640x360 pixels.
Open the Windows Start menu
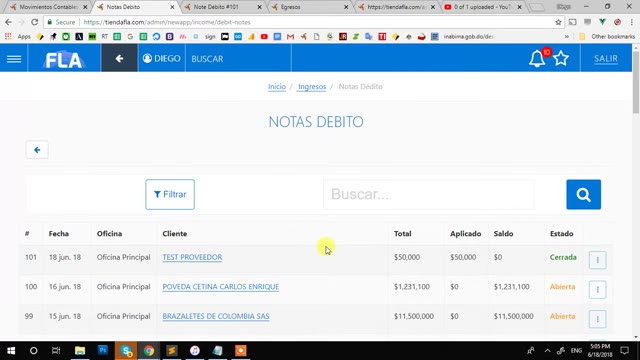pos(11,351)
